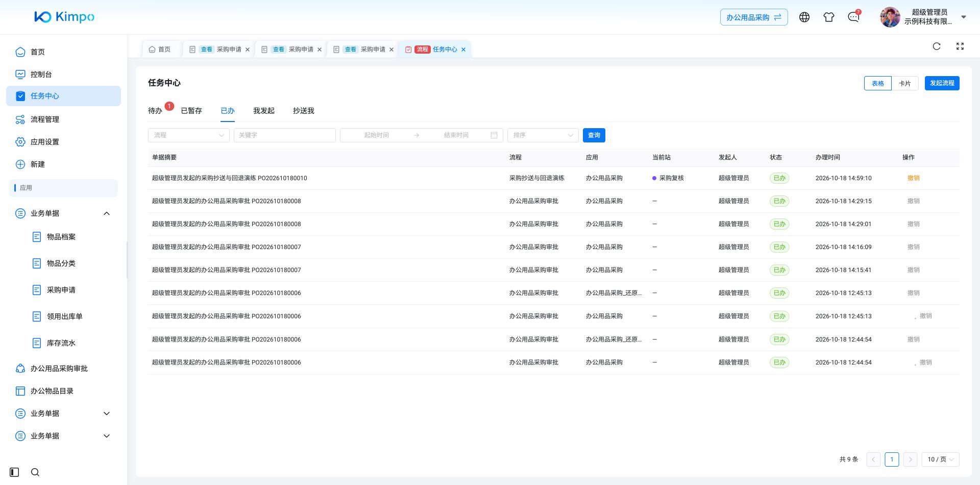Click the 发起流程 button
The image size is (980, 485).
point(942,83)
